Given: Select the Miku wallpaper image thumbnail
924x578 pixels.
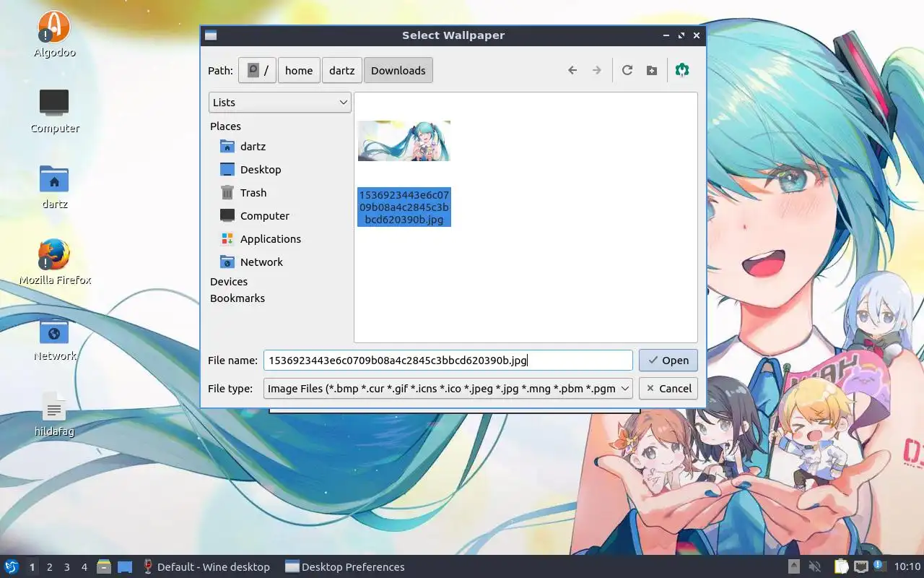Looking at the screenshot, I should coord(404,140).
